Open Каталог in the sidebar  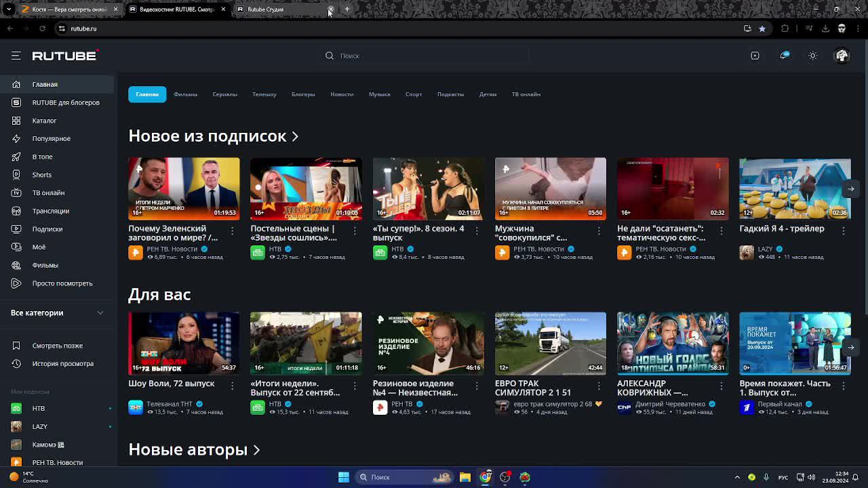(57, 121)
